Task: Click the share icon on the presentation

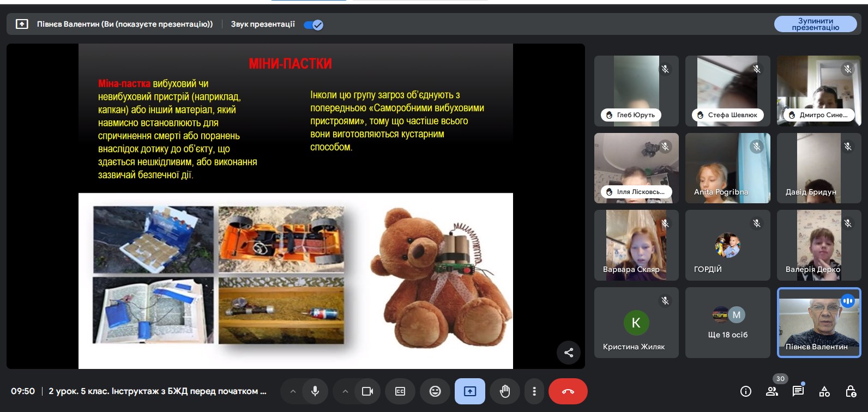Action: click(569, 353)
